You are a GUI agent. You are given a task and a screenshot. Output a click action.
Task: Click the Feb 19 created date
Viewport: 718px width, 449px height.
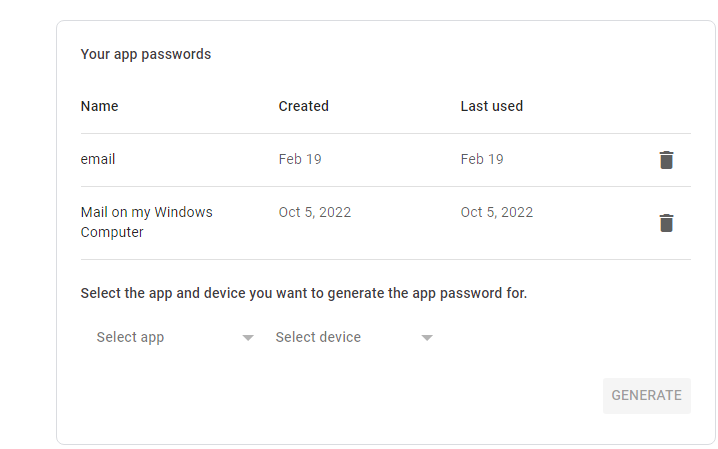click(300, 159)
